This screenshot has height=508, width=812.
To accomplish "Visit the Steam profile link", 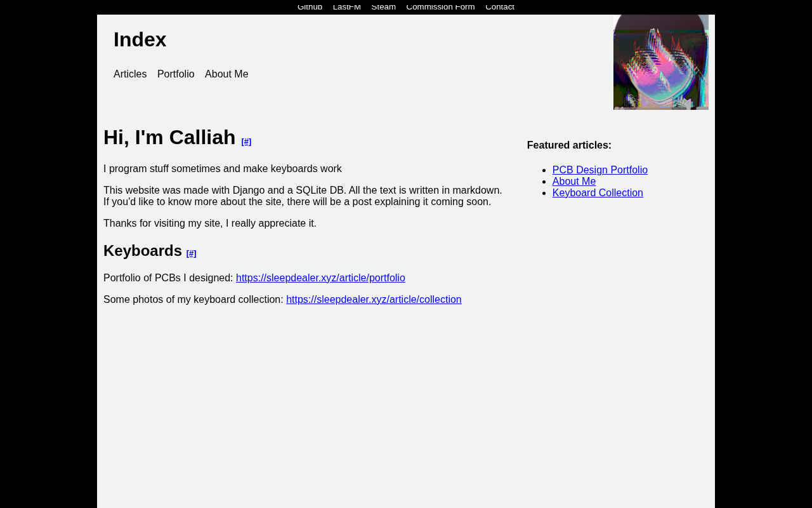I will (x=384, y=6).
